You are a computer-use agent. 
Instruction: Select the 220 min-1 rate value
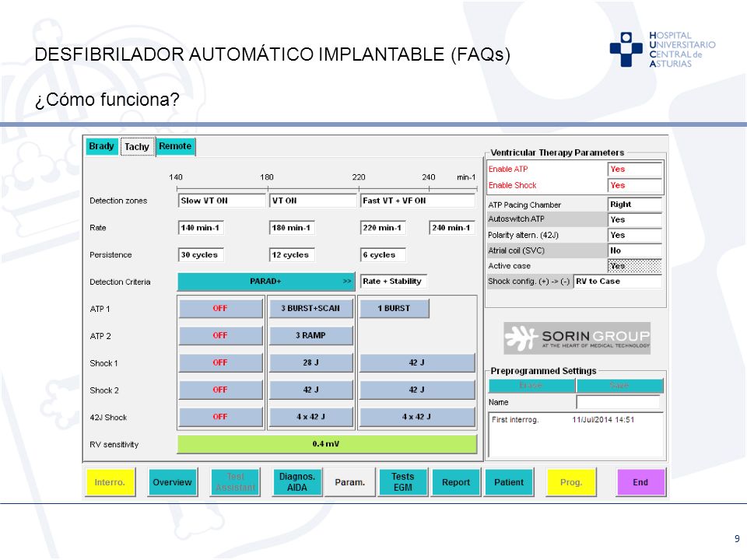tap(383, 228)
